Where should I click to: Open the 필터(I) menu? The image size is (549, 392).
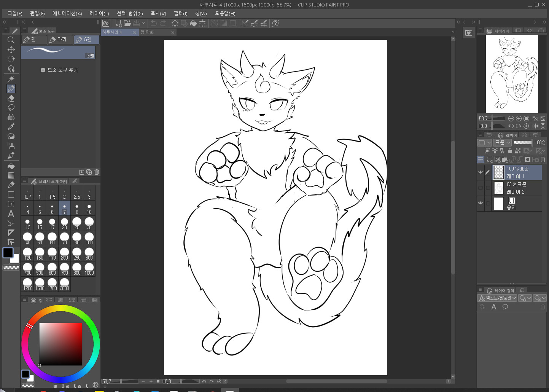[x=180, y=13]
